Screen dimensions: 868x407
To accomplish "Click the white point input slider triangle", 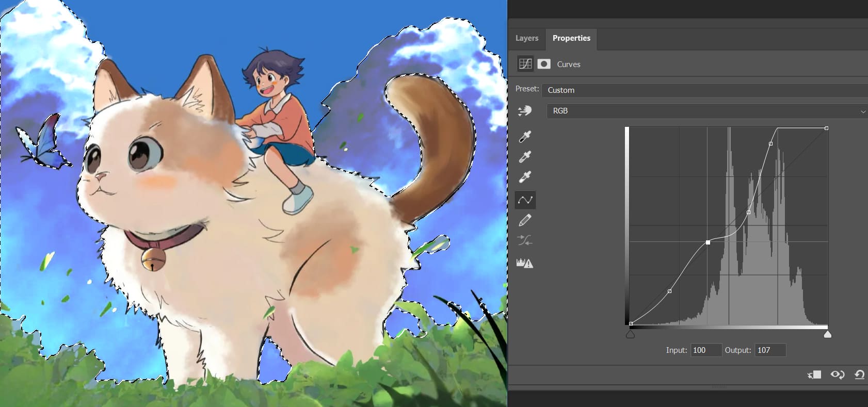I will pyautogui.click(x=828, y=334).
